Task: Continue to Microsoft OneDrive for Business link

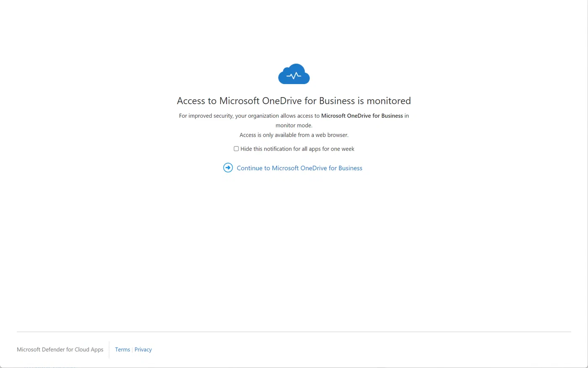Action: (299, 168)
